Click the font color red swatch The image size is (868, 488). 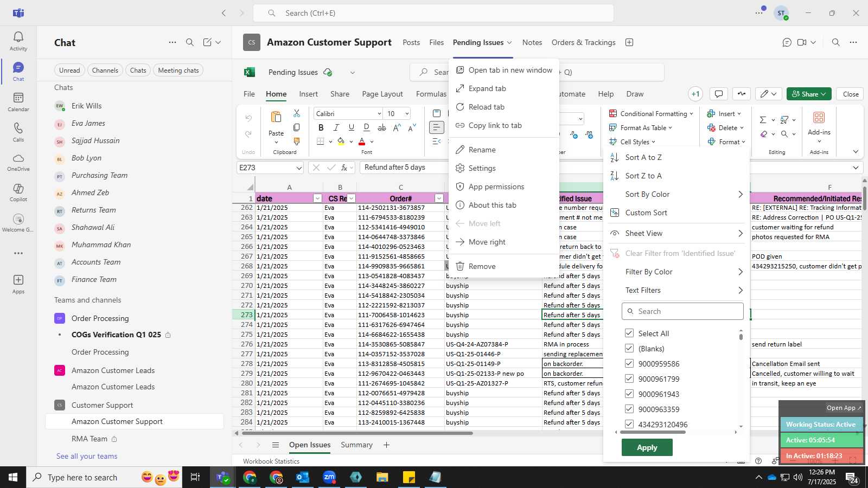pos(362,142)
